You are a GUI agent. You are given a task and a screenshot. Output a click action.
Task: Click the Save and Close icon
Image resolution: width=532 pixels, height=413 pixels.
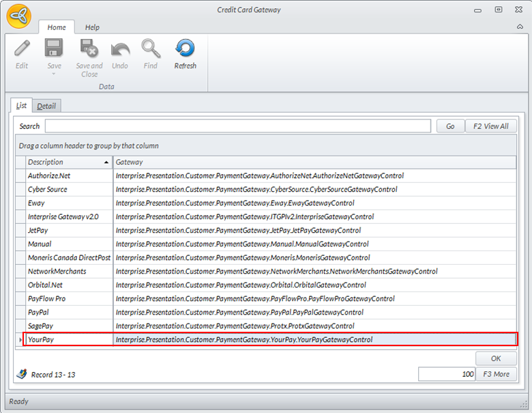(x=89, y=49)
